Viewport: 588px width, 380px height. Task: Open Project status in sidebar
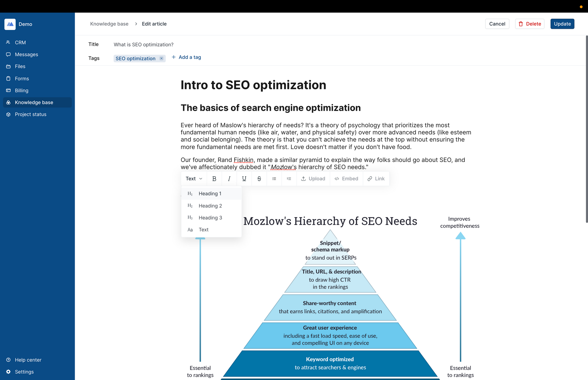point(31,114)
